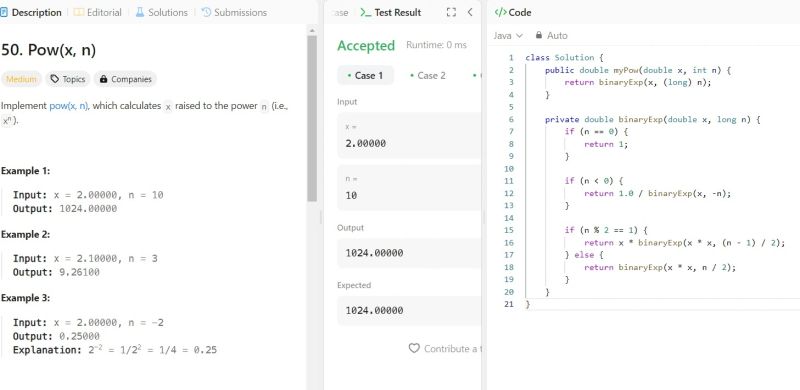Click the x input value 2.00000
Viewport: 800px width, 390px height.
tap(366, 143)
